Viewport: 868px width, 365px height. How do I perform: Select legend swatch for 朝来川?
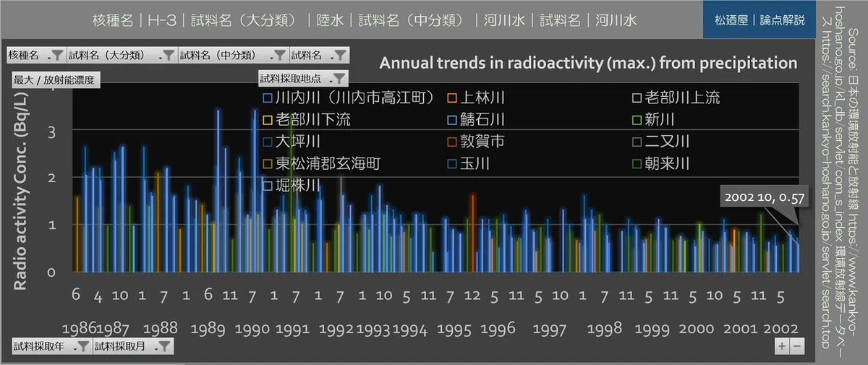click(636, 163)
